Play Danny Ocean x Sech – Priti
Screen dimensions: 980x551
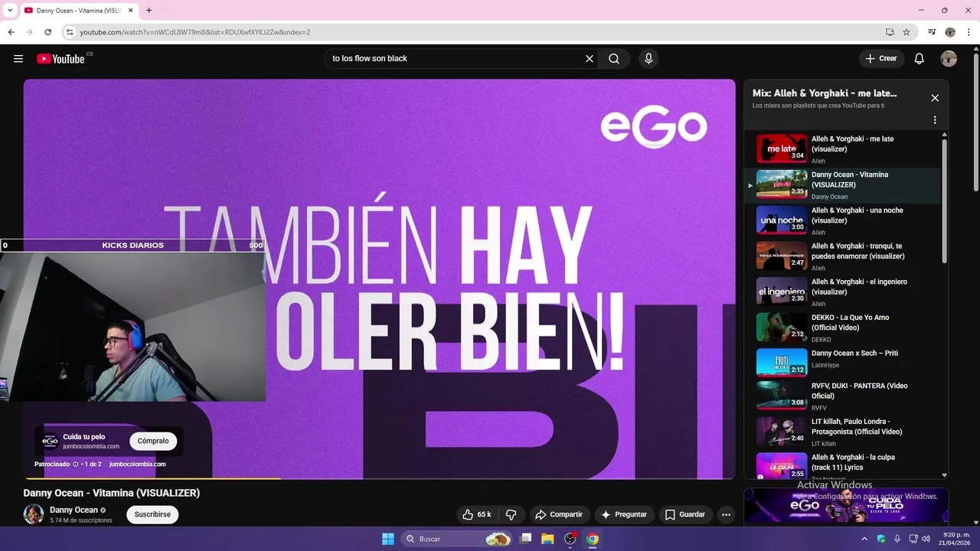(x=842, y=363)
